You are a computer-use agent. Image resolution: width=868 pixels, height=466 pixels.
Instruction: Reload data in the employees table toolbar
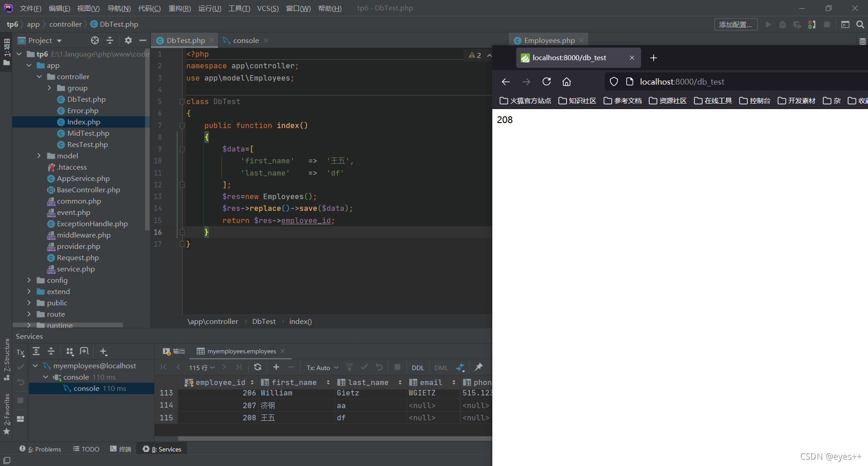coord(258,367)
